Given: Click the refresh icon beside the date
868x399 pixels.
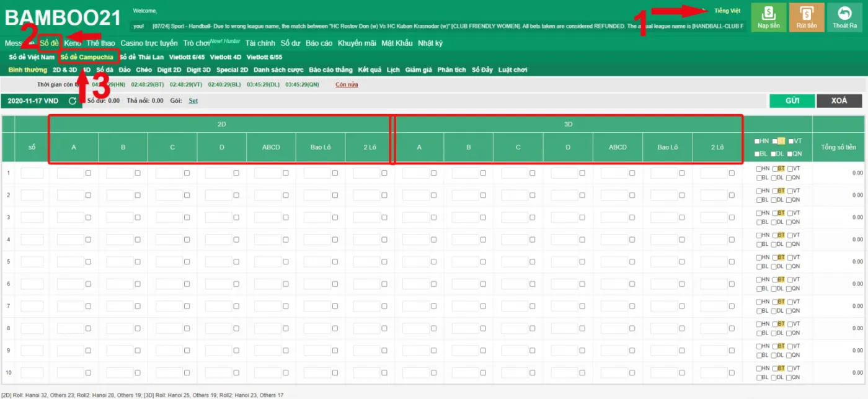Looking at the screenshot, I should (x=73, y=101).
